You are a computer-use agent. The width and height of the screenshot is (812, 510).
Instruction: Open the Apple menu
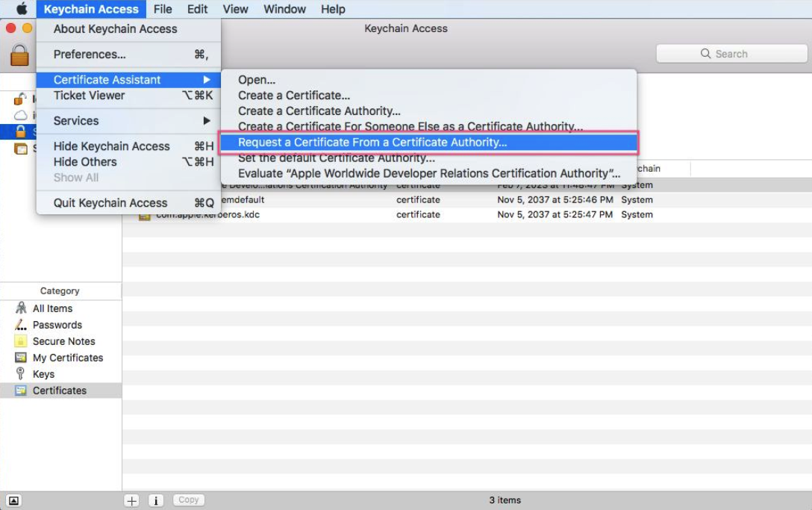pyautogui.click(x=21, y=9)
